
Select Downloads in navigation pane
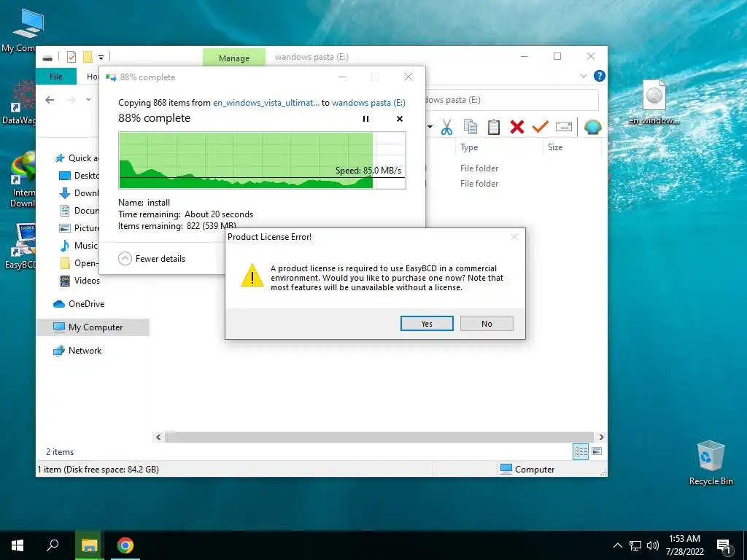(x=80, y=192)
